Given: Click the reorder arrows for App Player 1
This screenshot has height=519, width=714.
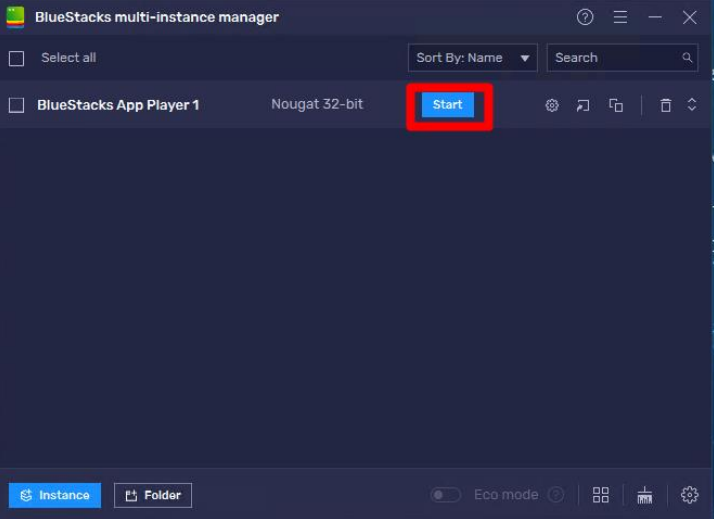Looking at the screenshot, I should [692, 105].
